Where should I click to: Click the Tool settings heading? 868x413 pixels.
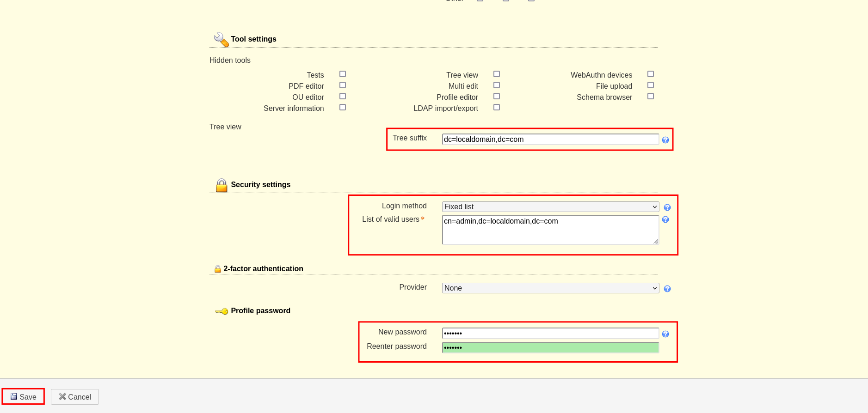coord(253,39)
